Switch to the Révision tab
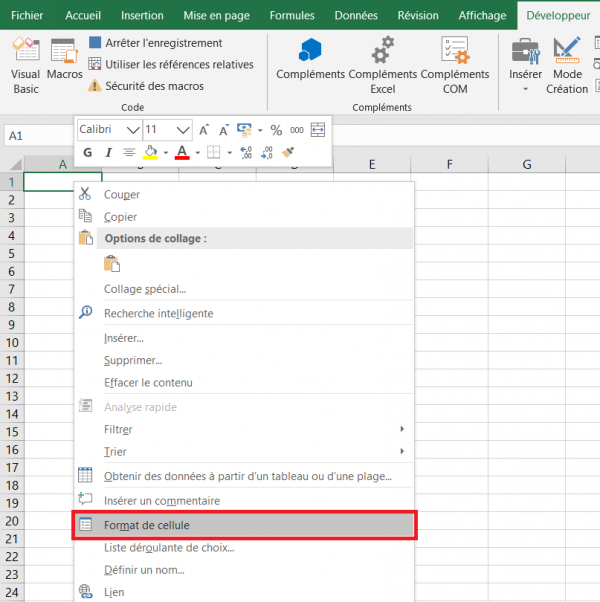This screenshot has width=600, height=602. [418, 15]
